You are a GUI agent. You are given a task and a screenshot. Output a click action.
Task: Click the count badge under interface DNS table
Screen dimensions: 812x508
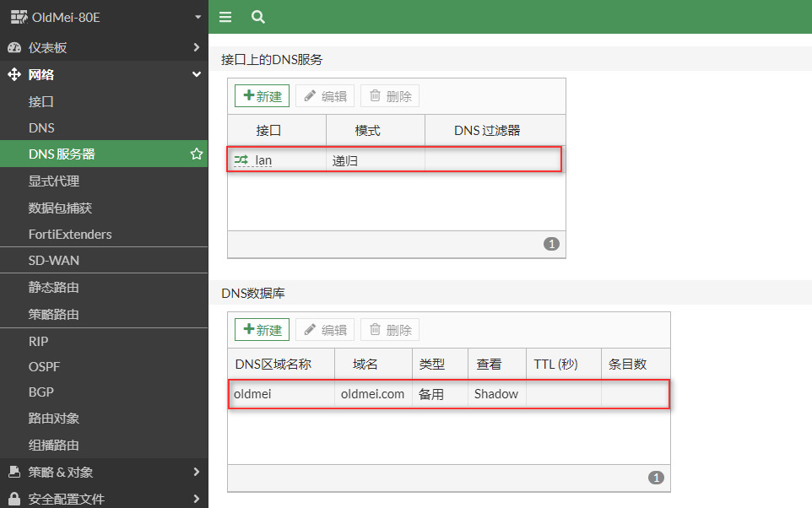tap(551, 244)
